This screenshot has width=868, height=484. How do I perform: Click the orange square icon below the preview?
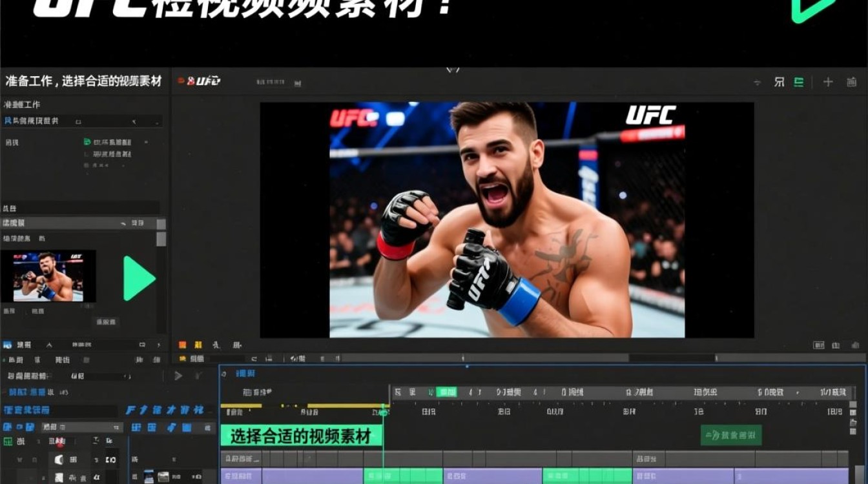(x=182, y=345)
